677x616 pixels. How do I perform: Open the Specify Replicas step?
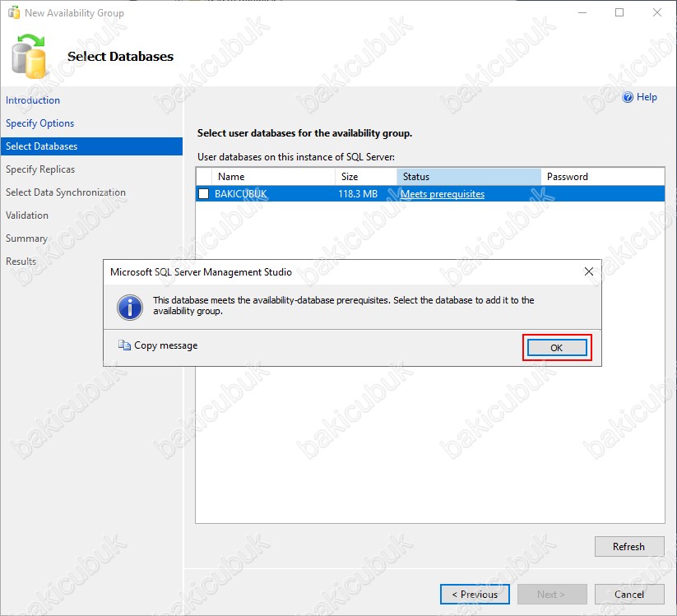(x=40, y=169)
